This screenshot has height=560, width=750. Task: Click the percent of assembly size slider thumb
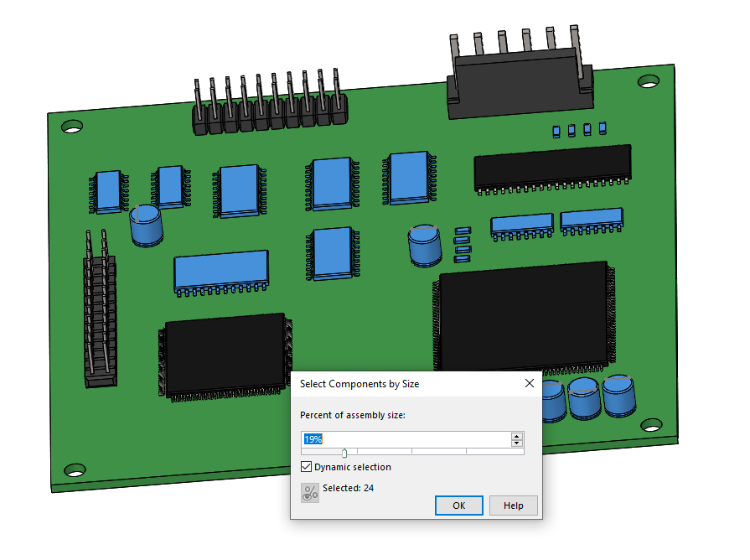pos(344,454)
